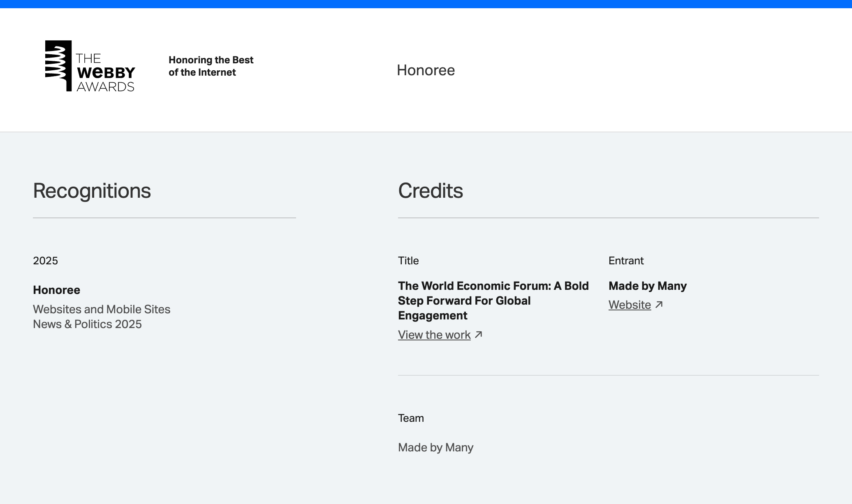Screen dimensions: 852x504
Task: Click the Title field label
Action: click(408, 261)
